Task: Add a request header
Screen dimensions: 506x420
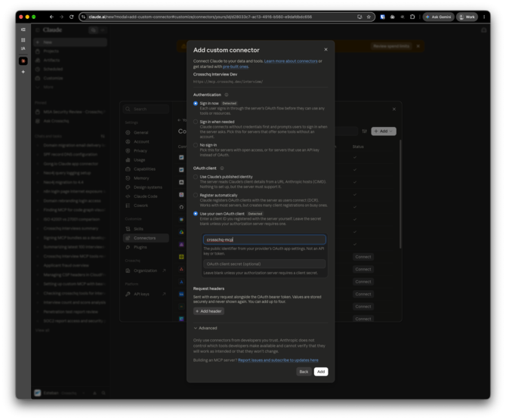Action: (208, 311)
